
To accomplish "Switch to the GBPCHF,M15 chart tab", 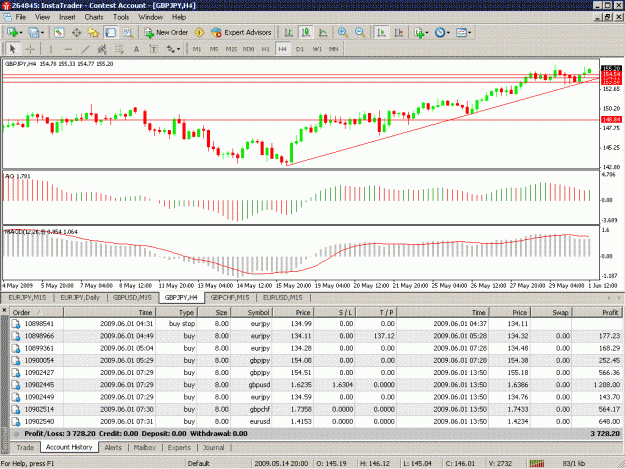I will 230,298.
